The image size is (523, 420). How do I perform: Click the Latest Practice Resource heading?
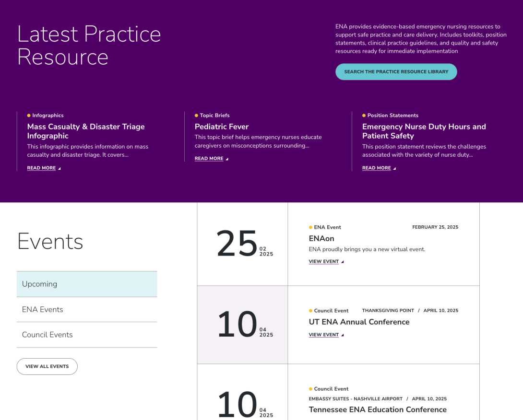point(89,46)
